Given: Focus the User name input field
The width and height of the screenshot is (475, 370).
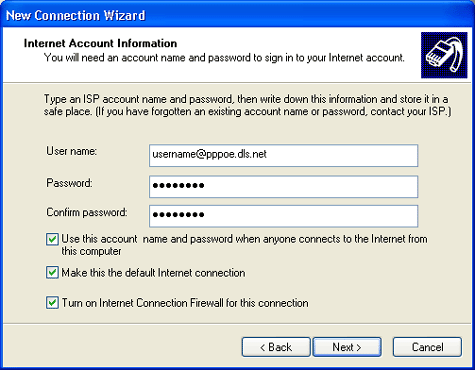Looking at the screenshot, I should (283, 155).
